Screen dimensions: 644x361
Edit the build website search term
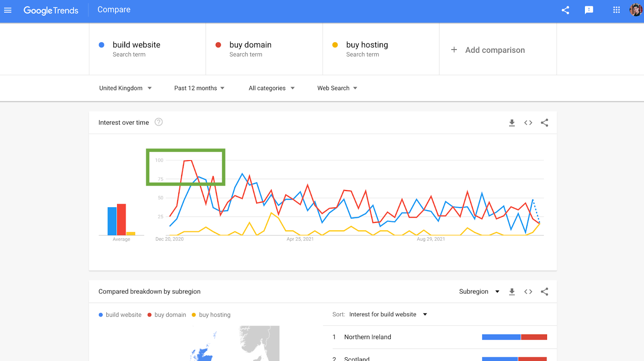[x=136, y=45]
